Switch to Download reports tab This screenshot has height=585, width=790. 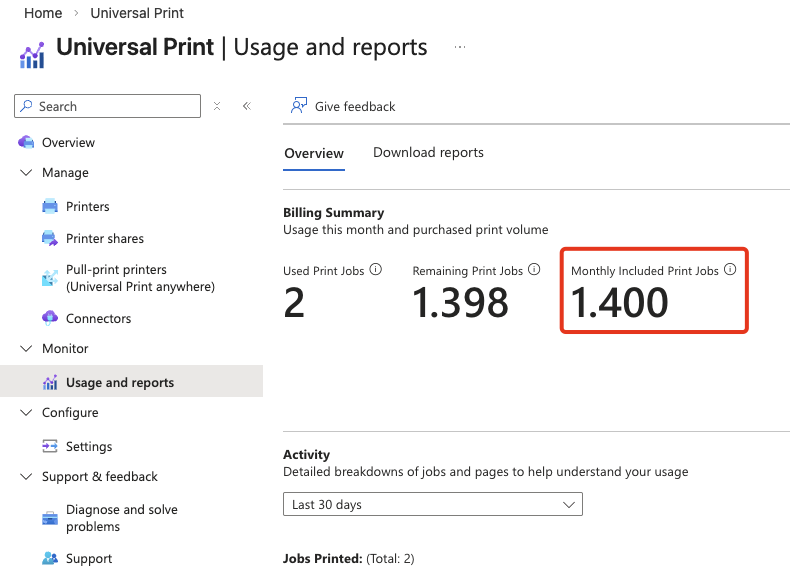click(x=428, y=153)
